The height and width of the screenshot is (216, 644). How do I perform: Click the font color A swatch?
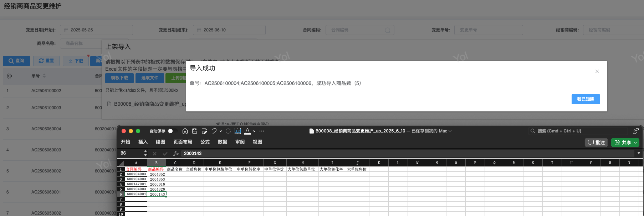coord(247,131)
